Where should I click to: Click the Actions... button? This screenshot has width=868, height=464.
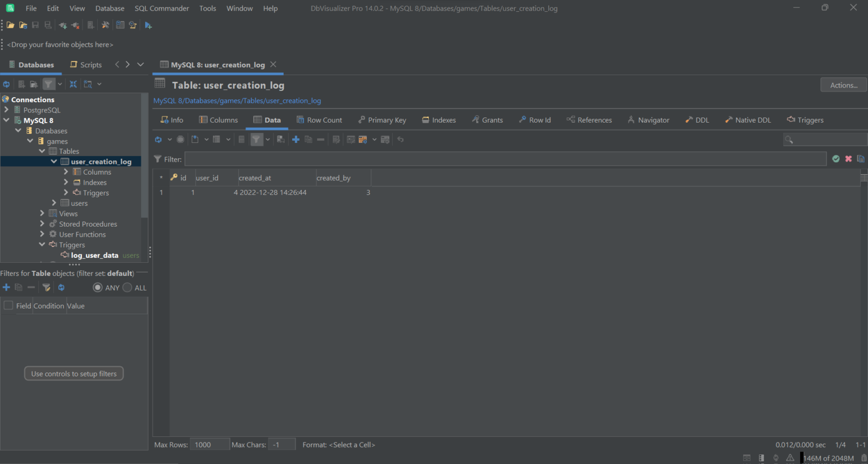(843, 85)
